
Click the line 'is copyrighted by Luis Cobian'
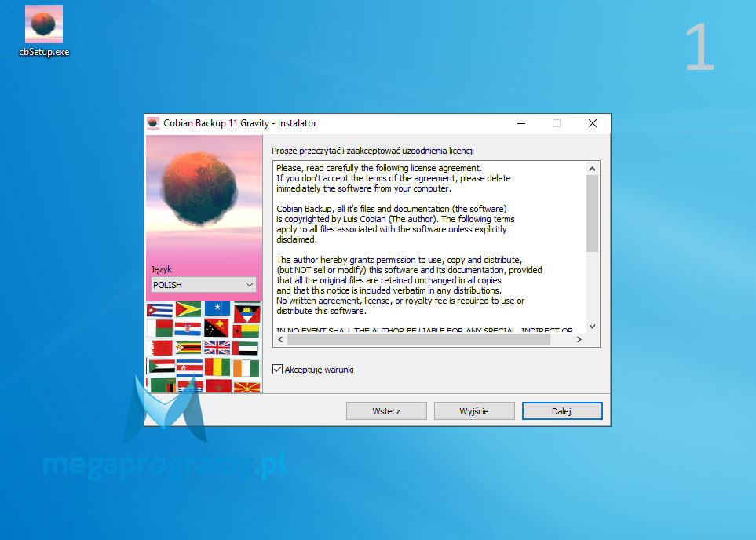click(396, 219)
